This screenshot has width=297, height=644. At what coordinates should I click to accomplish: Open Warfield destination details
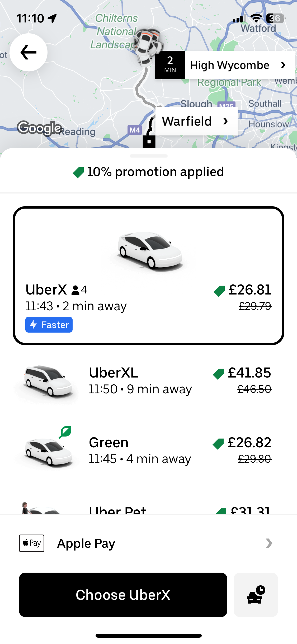pos(196,121)
